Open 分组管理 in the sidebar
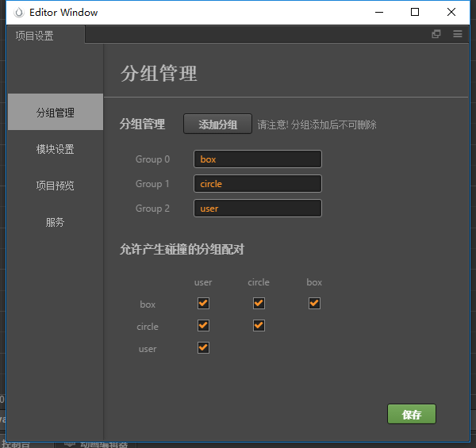The height and width of the screenshot is (448, 476). pyautogui.click(x=56, y=112)
